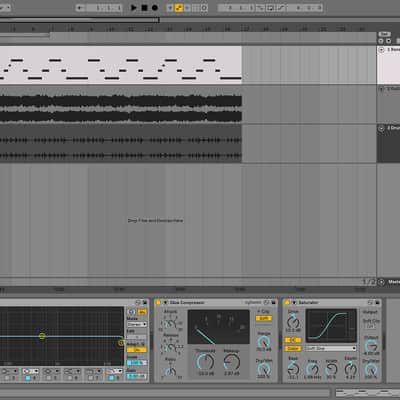
Task: Toggle the Loop switch in transport
Action: [270, 8]
